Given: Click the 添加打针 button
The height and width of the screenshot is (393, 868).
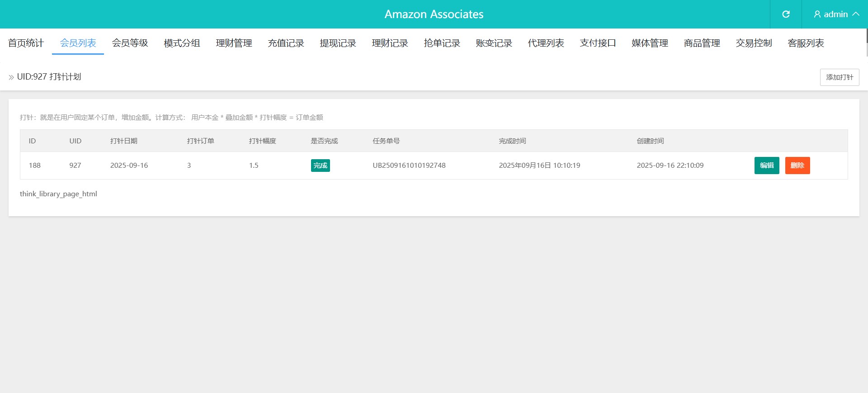Looking at the screenshot, I should [x=839, y=77].
